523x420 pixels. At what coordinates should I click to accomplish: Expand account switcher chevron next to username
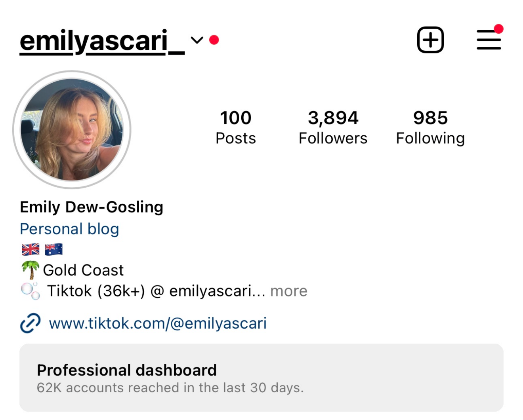pos(197,40)
